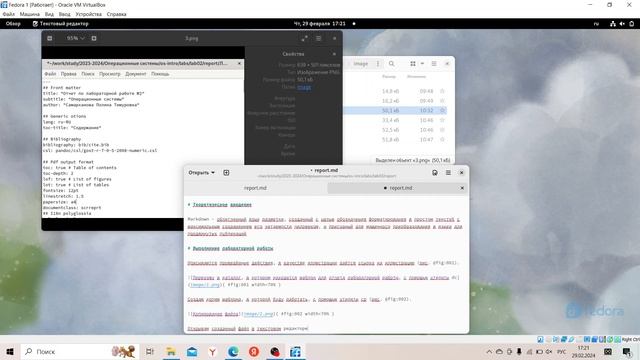The width and height of the screenshot is (640, 360).
Task: Toggle fullscreen in the image viewer
Action: coord(304,38)
